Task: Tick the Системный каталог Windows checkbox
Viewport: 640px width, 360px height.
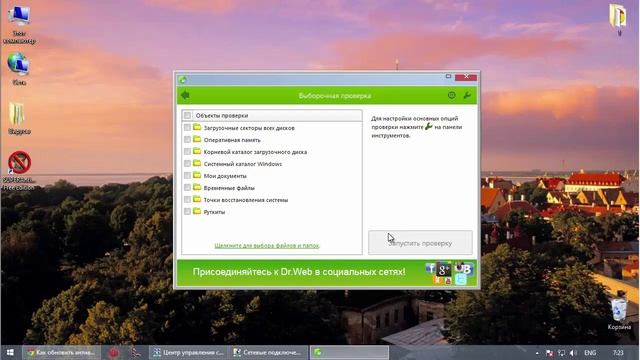Action: tap(187, 164)
